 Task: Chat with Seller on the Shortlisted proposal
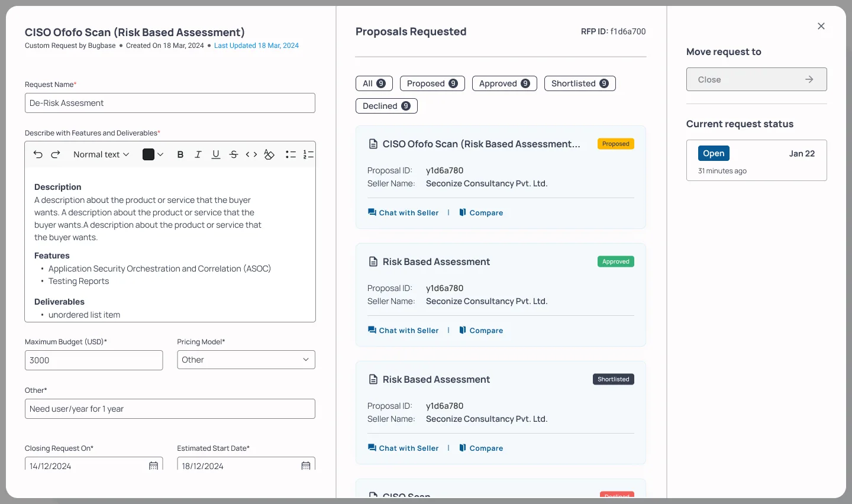coord(404,448)
